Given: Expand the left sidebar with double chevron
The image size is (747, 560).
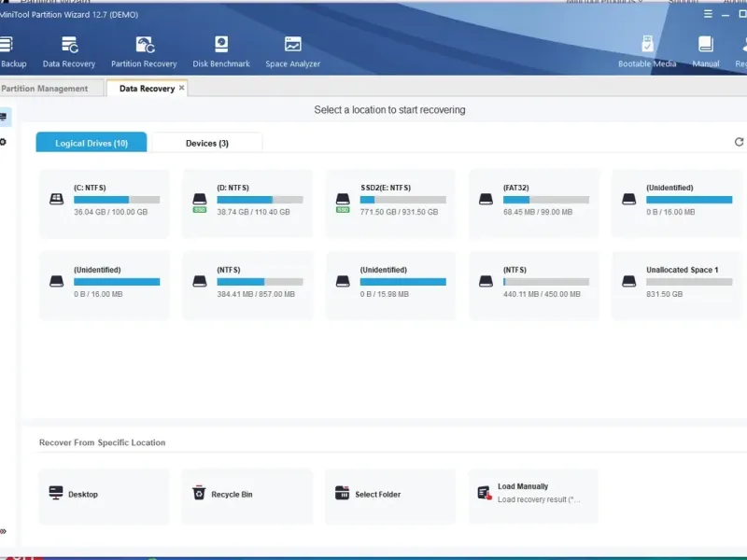Looking at the screenshot, I should [4, 531].
